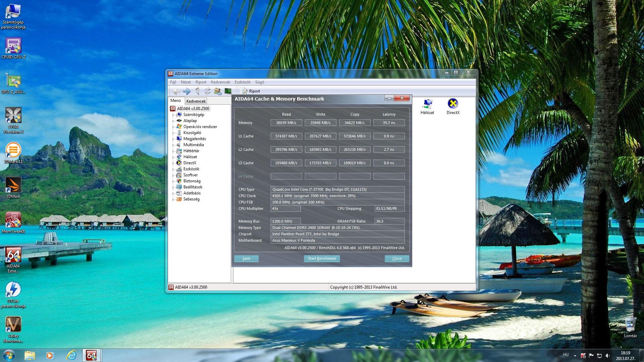Expand the Biztonság tree node
This screenshot has width=644, height=362.
(173, 181)
